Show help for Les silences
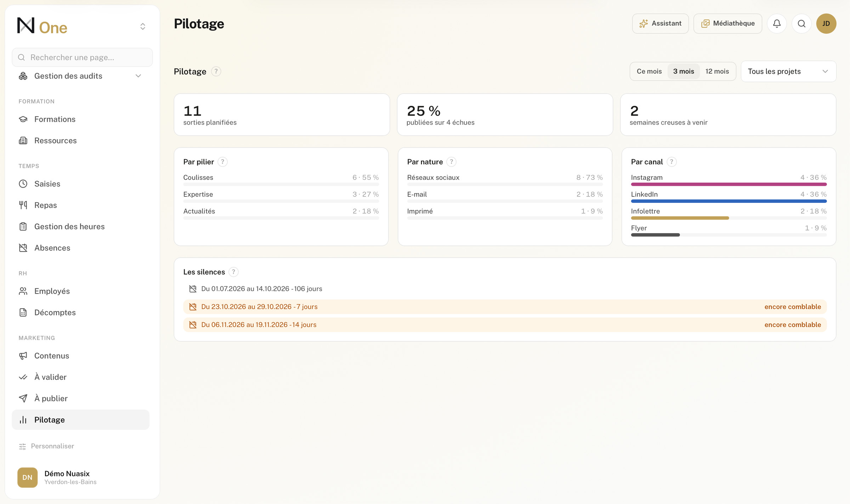The image size is (850, 504). (x=233, y=272)
